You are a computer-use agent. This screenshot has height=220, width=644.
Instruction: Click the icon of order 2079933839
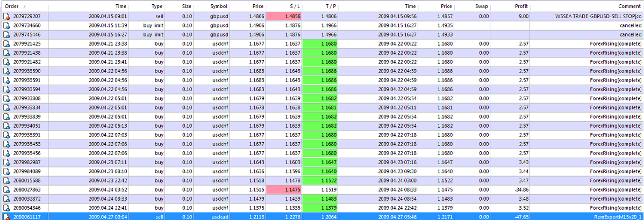coord(6,117)
